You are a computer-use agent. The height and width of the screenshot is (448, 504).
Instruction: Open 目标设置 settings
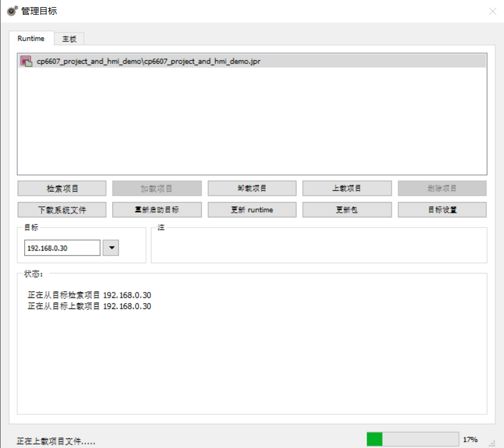tap(442, 210)
